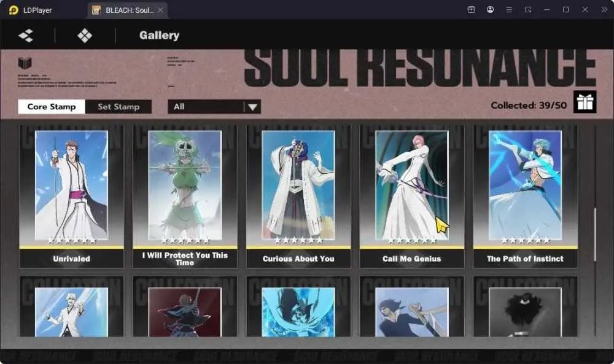The height and width of the screenshot is (364, 614).
Task: Select the dark-haired swordsman card in the second row
Action: pyautogui.click(x=412, y=307)
